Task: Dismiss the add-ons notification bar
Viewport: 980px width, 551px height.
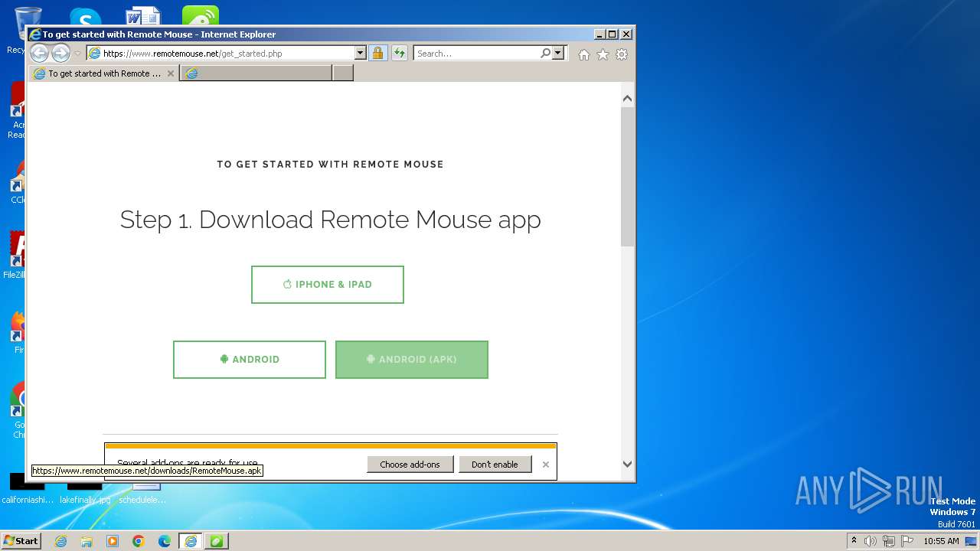Action: click(546, 465)
